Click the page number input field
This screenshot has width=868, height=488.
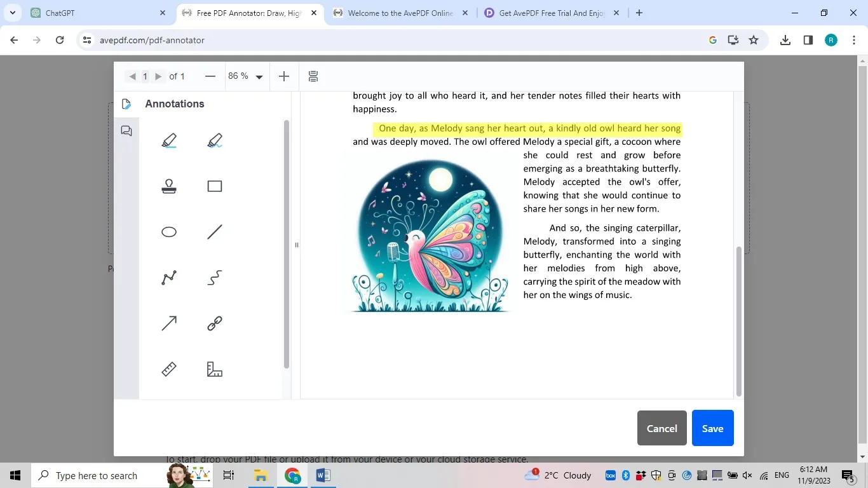click(145, 76)
